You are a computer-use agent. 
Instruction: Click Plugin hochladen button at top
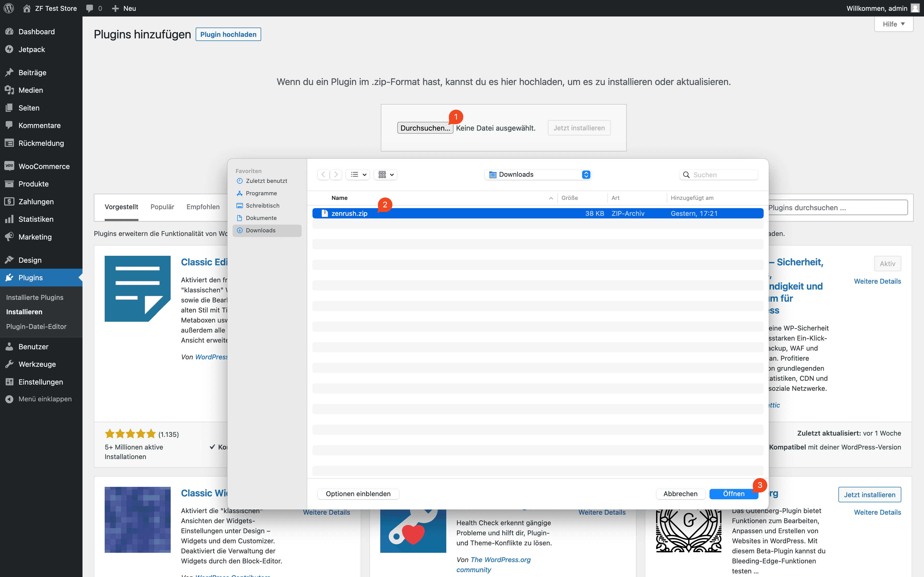point(228,34)
